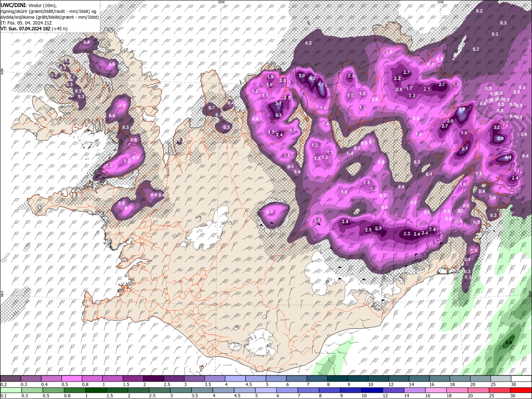Click the 3.7 snowfall value on map

pyautogui.click(x=278, y=103)
